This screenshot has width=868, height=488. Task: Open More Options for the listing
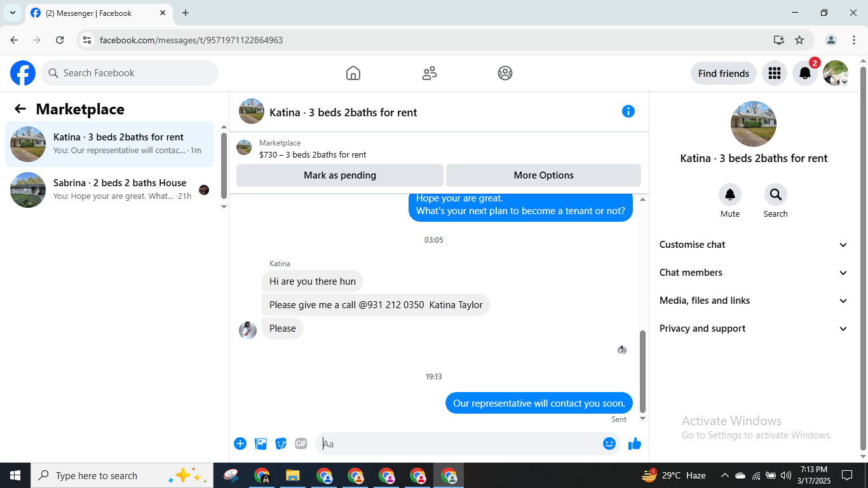543,175
